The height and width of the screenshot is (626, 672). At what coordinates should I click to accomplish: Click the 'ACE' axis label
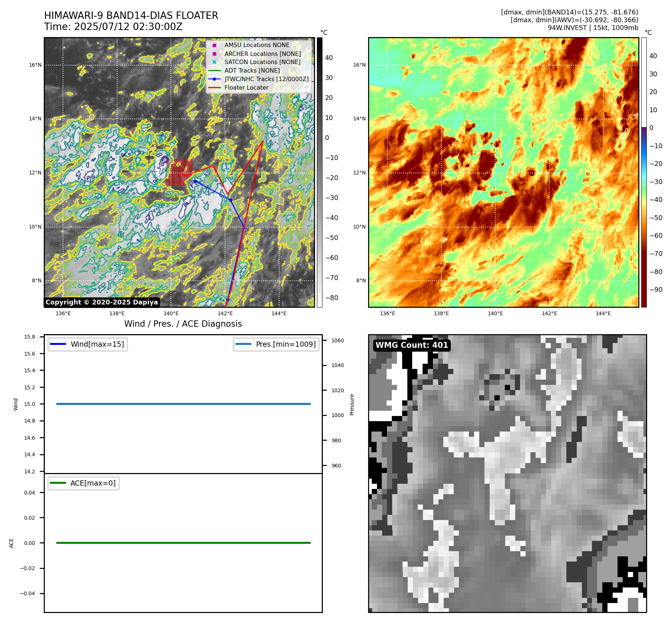click(11, 543)
